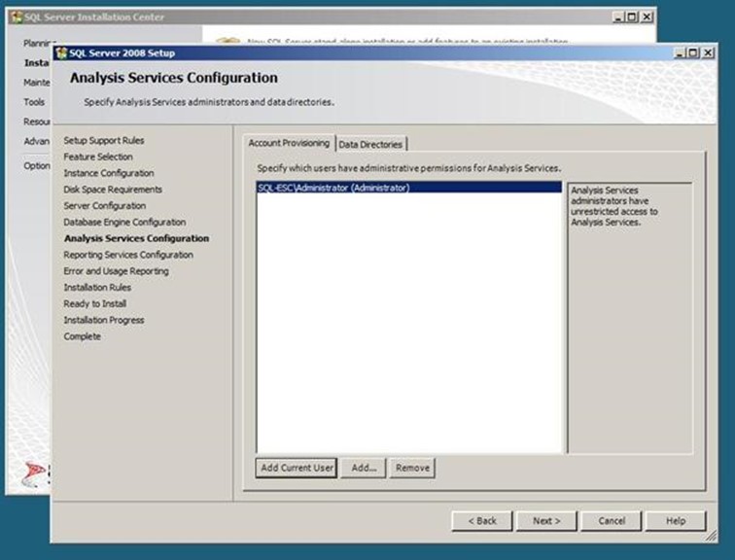The width and height of the screenshot is (735, 560).
Task: Open Resources in Installation Center sidebar
Action: coord(37,122)
